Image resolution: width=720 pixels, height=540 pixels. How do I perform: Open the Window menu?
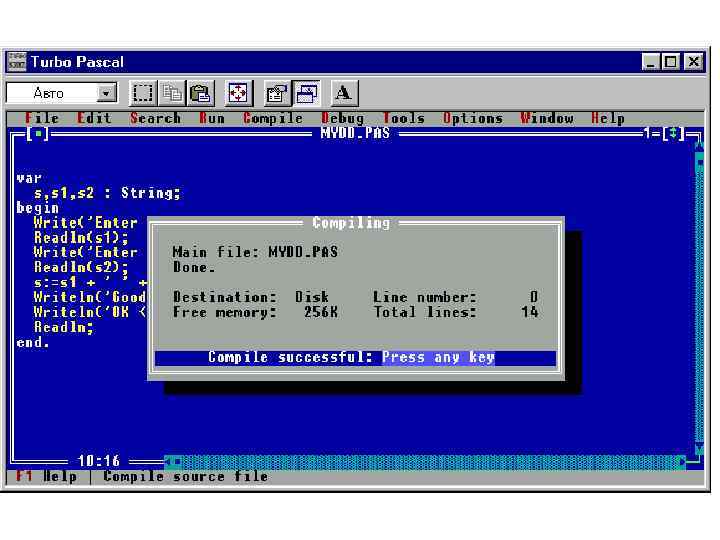click(547, 118)
